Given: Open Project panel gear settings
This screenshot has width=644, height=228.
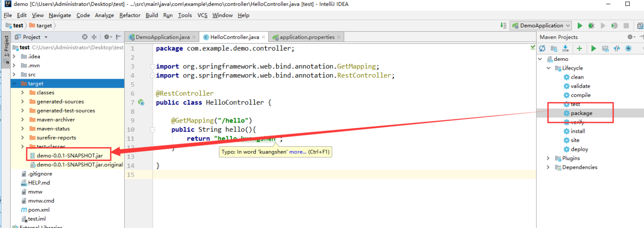Looking at the screenshot, I should tap(108, 37).
